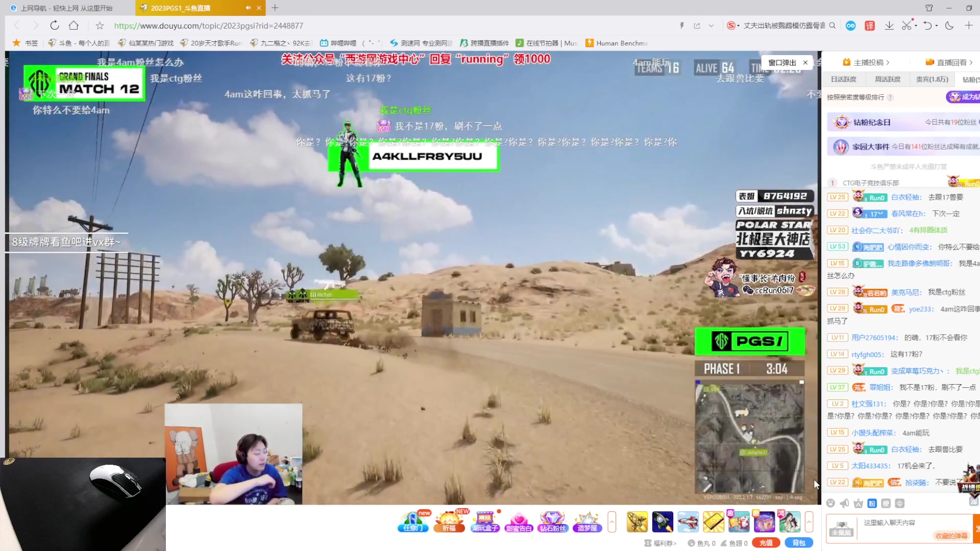Image resolution: width=980 pixels, height=551 pixels.
Task: Switch to 周活跃度 ranking tab
Action: pos(888,79)
